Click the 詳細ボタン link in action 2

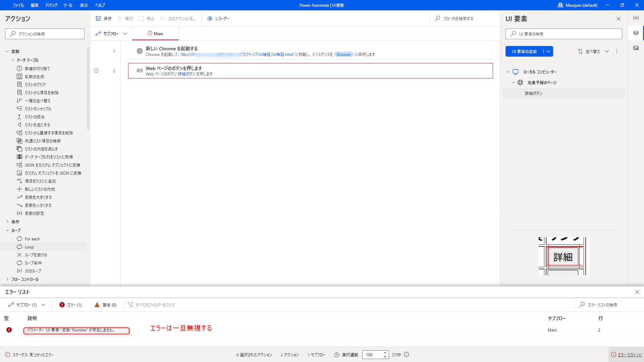pos(186,74)
